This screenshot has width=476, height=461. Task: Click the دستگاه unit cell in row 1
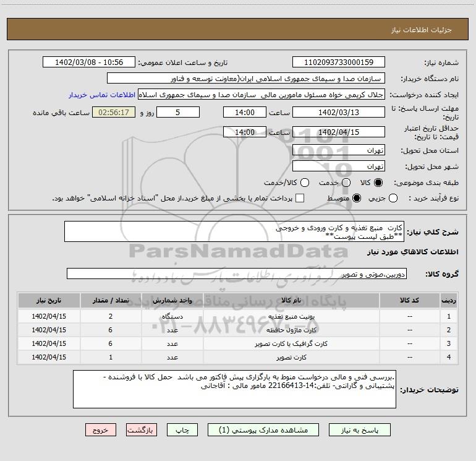point(172,316)
